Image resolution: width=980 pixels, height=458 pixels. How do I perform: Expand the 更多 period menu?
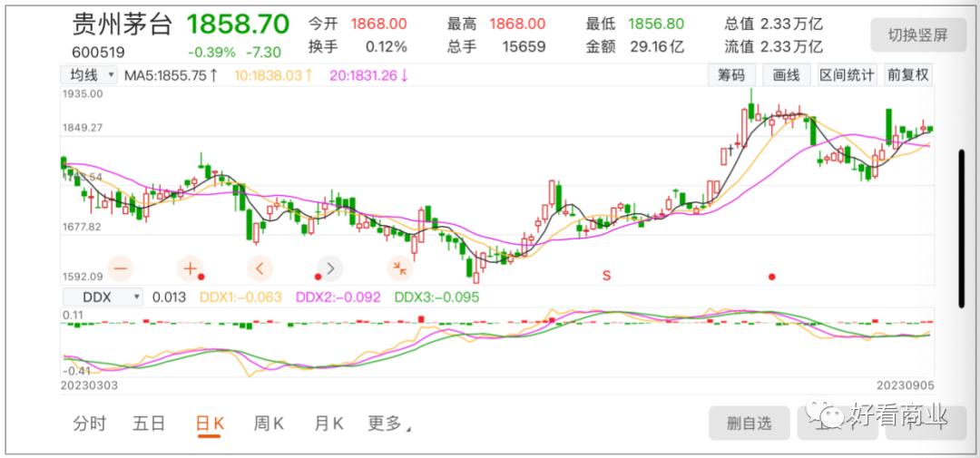tap(388, 424)
